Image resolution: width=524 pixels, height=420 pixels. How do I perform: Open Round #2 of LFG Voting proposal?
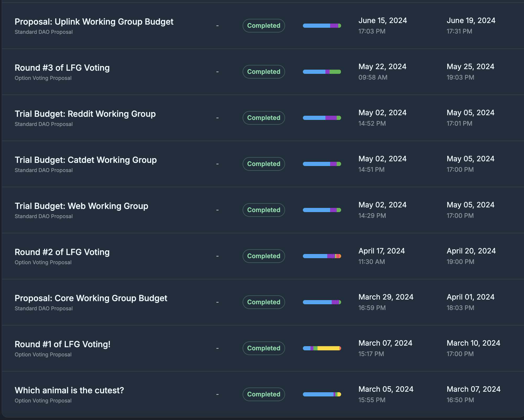click(62, 252)
